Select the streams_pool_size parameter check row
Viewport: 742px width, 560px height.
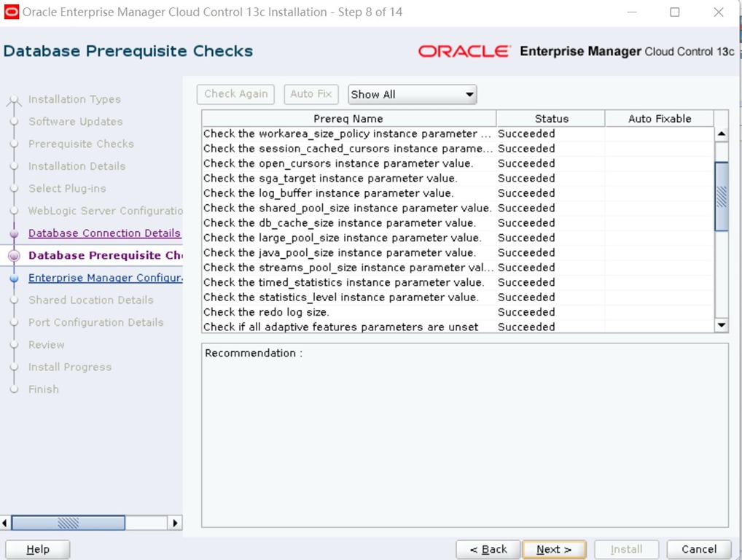[458, 268]
